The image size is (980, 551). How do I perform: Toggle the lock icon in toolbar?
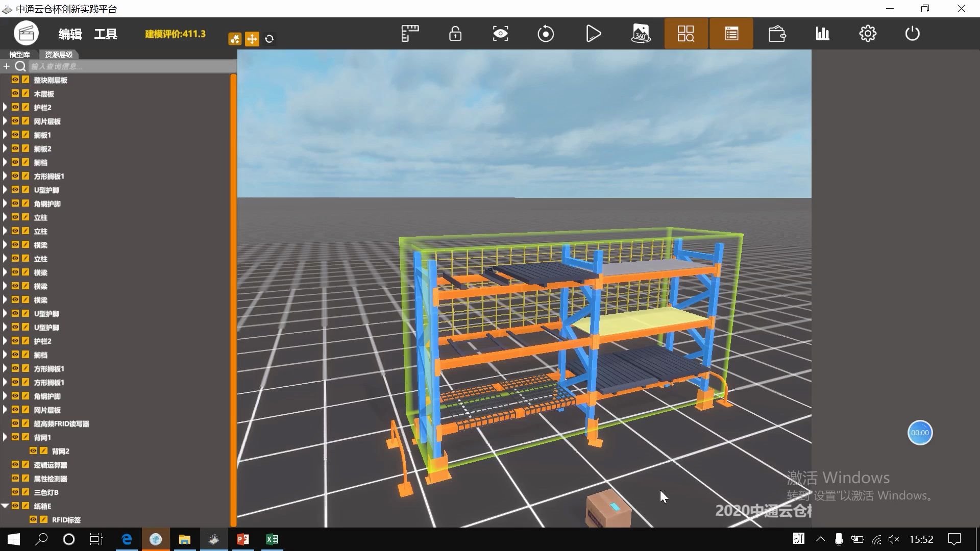click(455, 34)
